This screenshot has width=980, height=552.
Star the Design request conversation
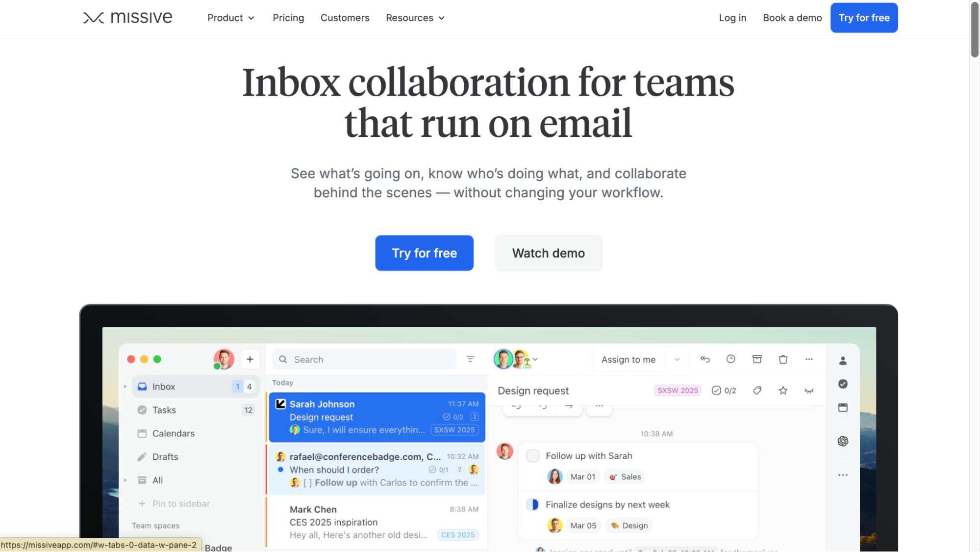(x=783, y=391)
